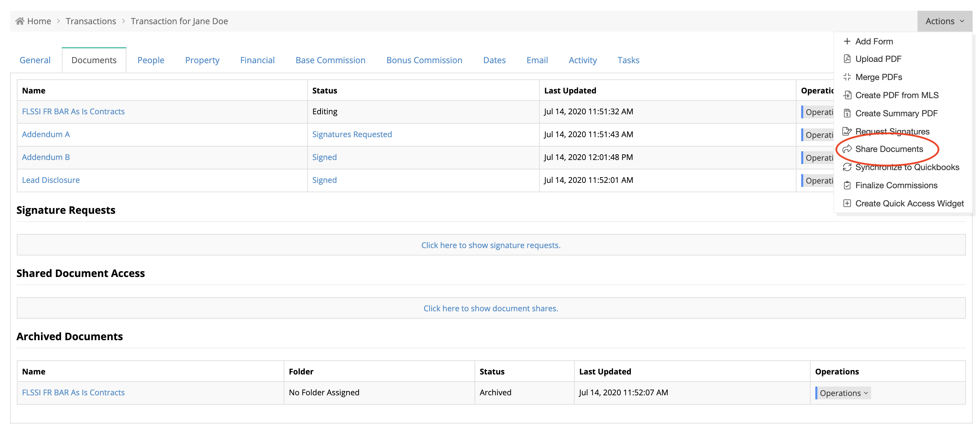980x439 pixels.
Task: Open the Actions dropdown menu
Action: pos(944,21)
